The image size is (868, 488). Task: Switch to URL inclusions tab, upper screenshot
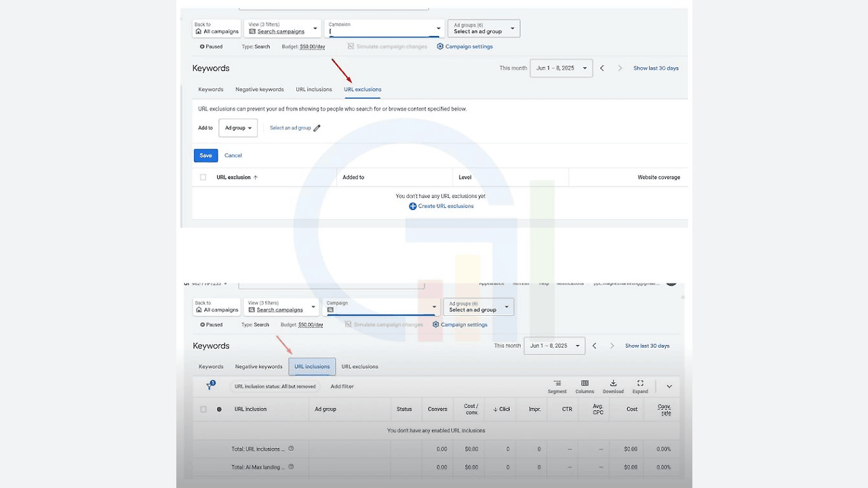click(314, 89)
